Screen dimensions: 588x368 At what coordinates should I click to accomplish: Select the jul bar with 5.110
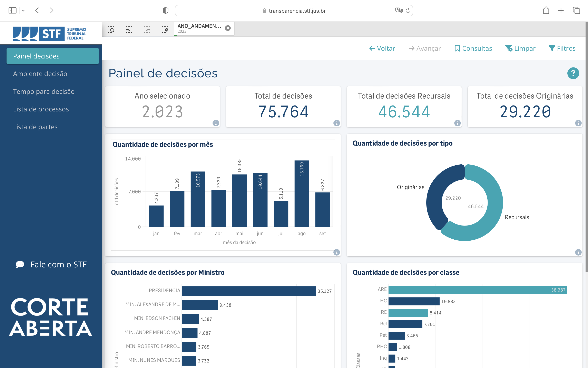pyautogui.click(x=281, y=214)
